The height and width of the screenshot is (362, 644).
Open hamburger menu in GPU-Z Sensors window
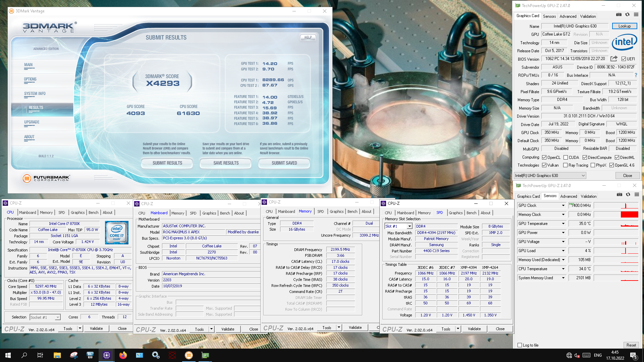[x=637, y=195]
